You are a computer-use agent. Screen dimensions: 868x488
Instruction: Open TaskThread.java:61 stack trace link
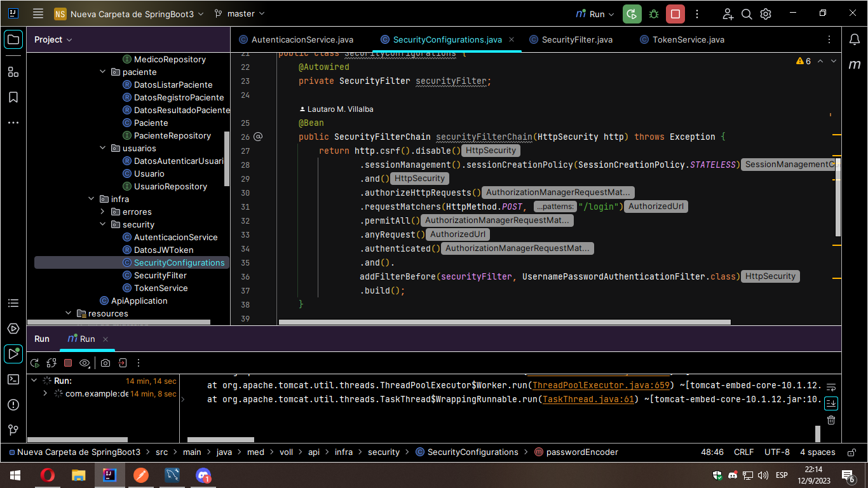click(x=589, y=400)
